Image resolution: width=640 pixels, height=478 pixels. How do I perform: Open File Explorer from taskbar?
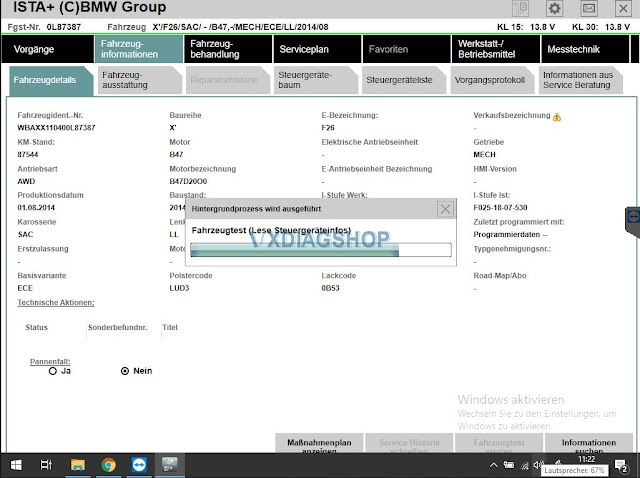pyautogui.click(x=78, y=465)
